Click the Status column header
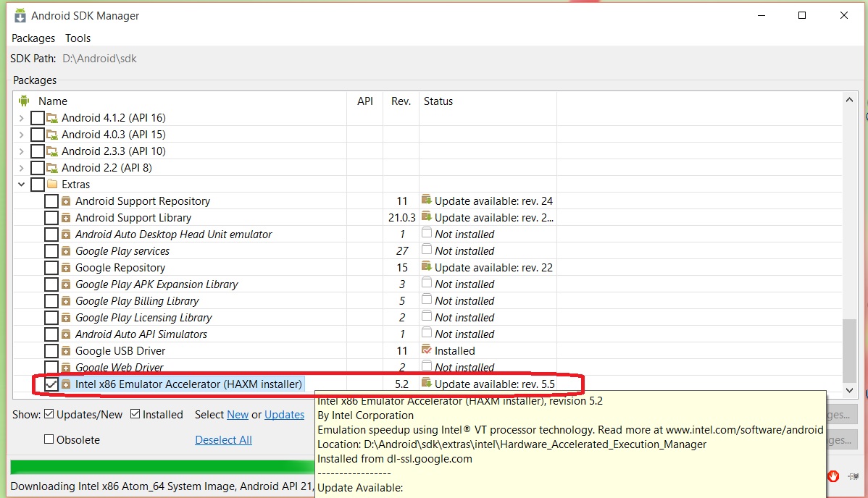The width and height of the screenshot is (868, 498). pyautogui.click(x=438, y=101)
